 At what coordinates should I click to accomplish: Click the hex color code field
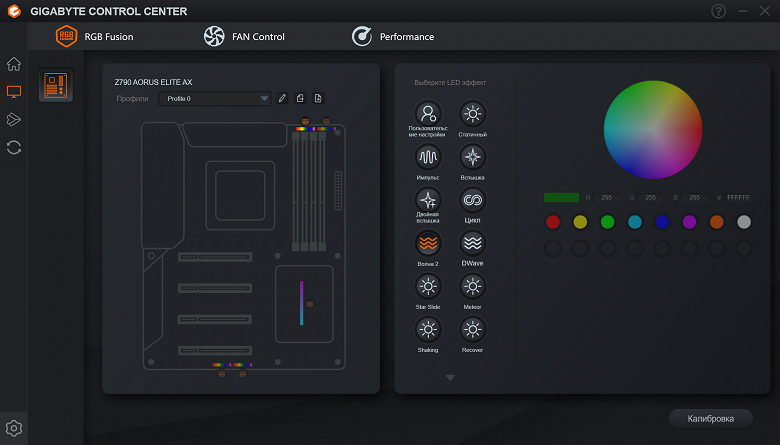(x=738, y=197)
